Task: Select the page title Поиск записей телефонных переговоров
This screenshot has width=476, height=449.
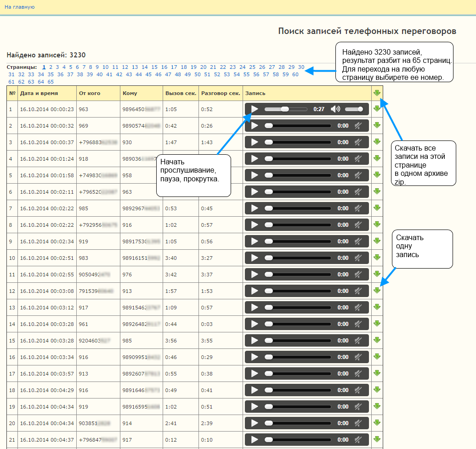Action: click(x=367, y=31)
